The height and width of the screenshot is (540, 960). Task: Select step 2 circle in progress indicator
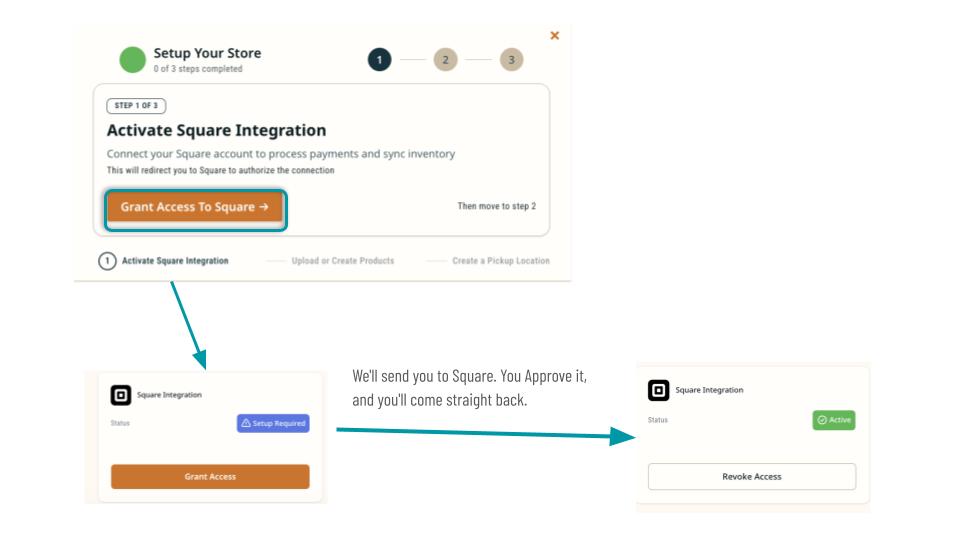[446, 59]
